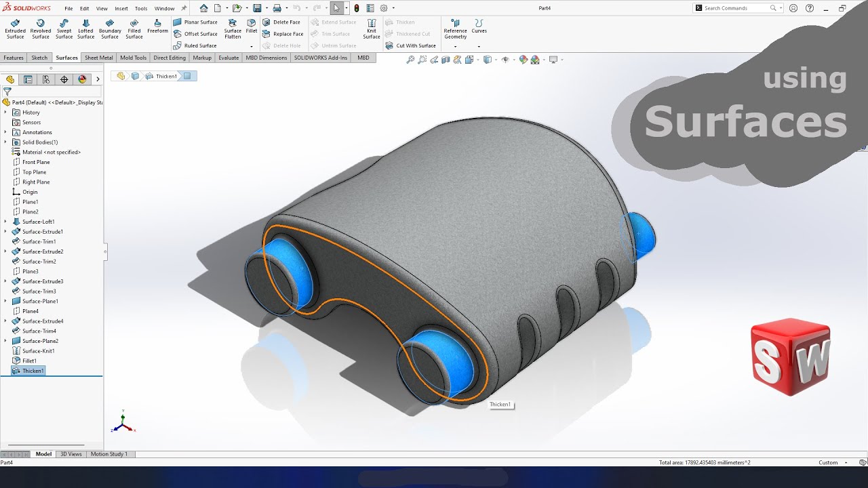Toggle the Hide/Show Items eye icon
The height and width of the screenshot is (488, 868).
[505, 60]
